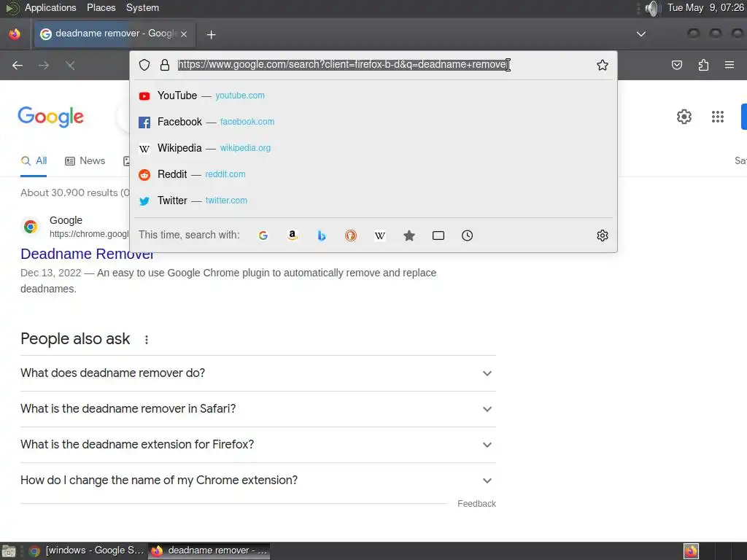Search open tabs using tab icon
The height and width of the screenshot is (560, 747).
(438, 236)
